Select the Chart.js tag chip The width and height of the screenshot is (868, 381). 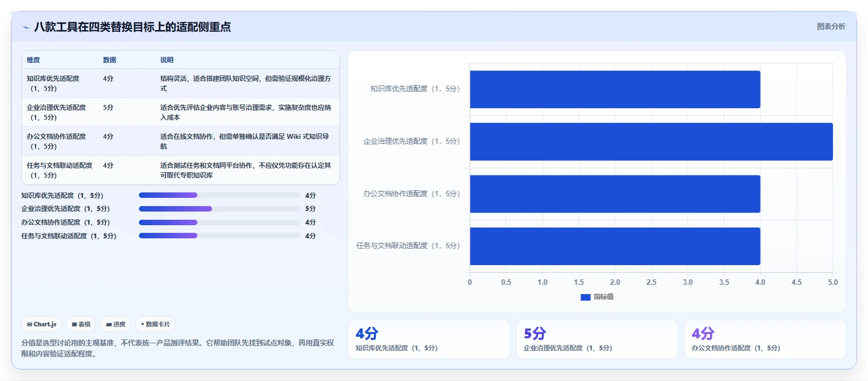pyautogui.click(x=42, y=324)
